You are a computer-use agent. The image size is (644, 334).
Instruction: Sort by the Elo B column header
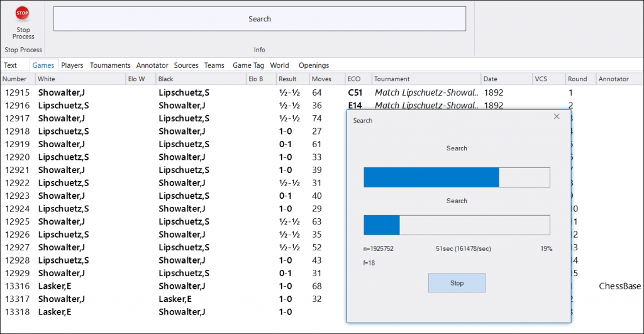click(261, 79)
